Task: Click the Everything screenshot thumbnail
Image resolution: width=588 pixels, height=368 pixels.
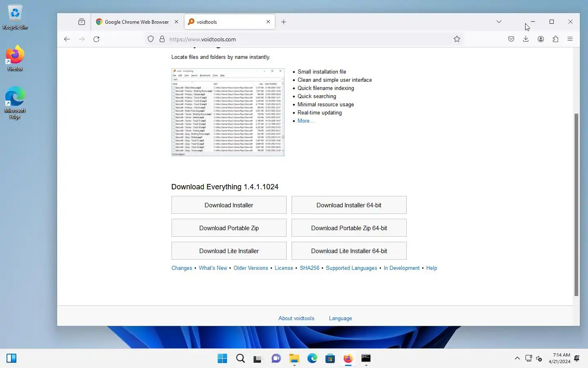Action: (228, 112)
